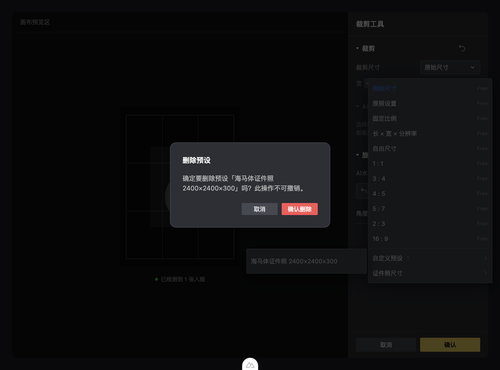Select the 5 : 7 ratio option

click(x=430, y=208)
